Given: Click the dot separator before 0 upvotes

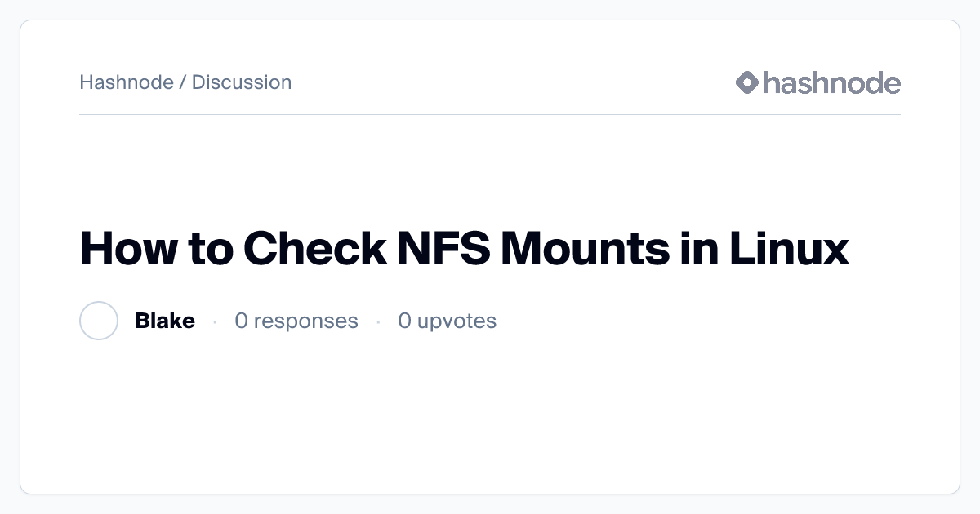Looking at the screenshot, I should tap(378, 321).
